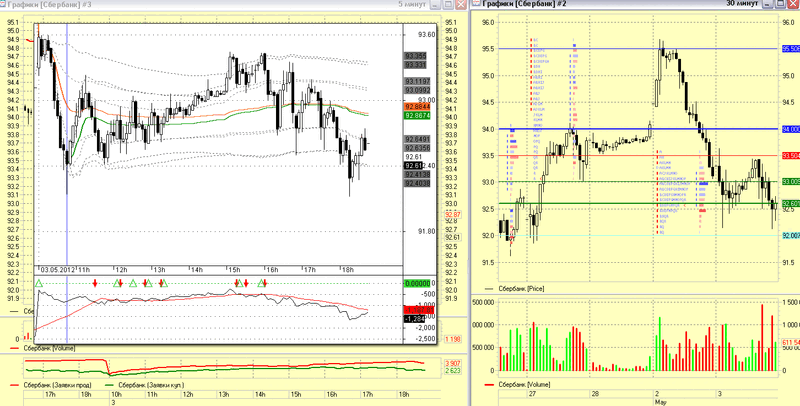Screen dimensions: 800x406
Task: Click the black -1,284 indicator value
Action: click(x=414, y=319)
